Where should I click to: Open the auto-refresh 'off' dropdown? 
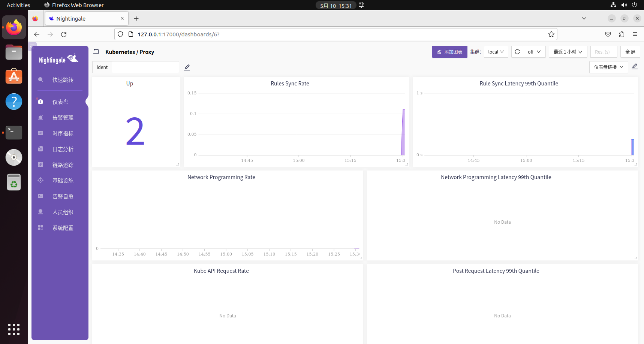pyautogui.click(x=534, y=52)
